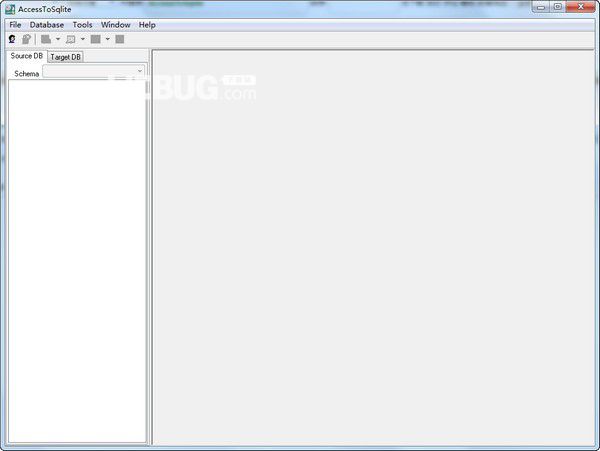Open dropdown arrow beside query window icon
The image size is (600, 451).
83,39
